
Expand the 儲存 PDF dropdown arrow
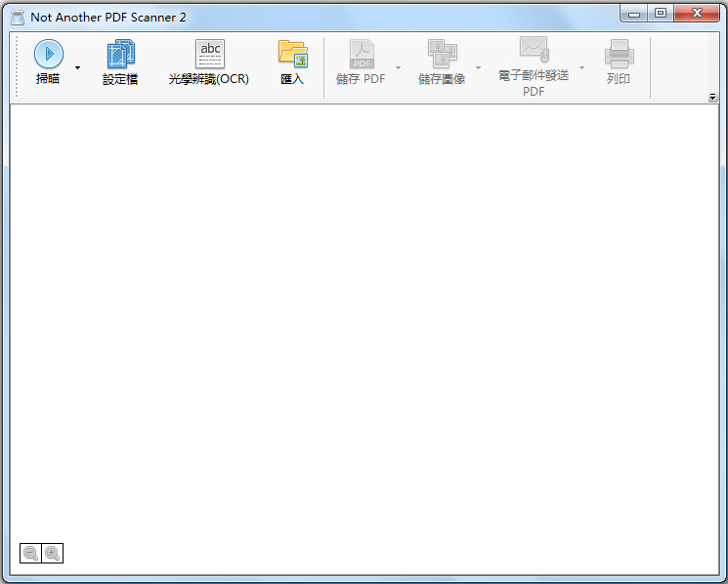(x=398, y=67)
